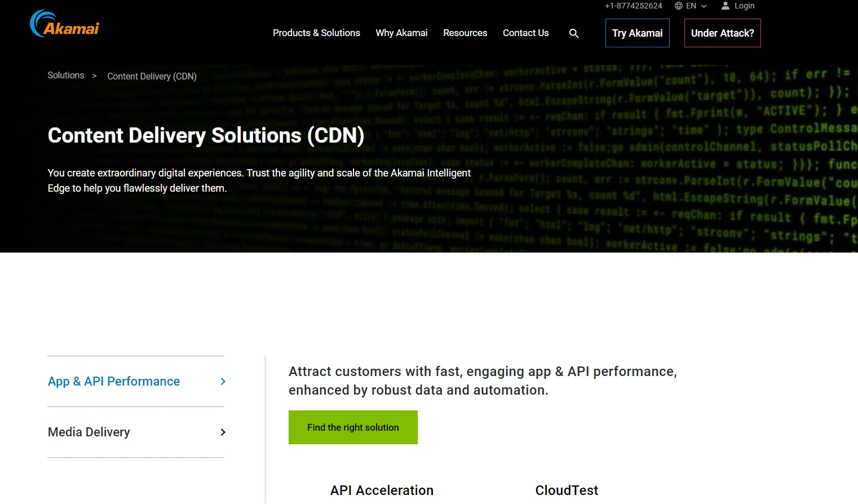Image resolution: width=858 pixels, height=504 pixels.
Task: Click the user profile icon beside Login
Action: 726,6
